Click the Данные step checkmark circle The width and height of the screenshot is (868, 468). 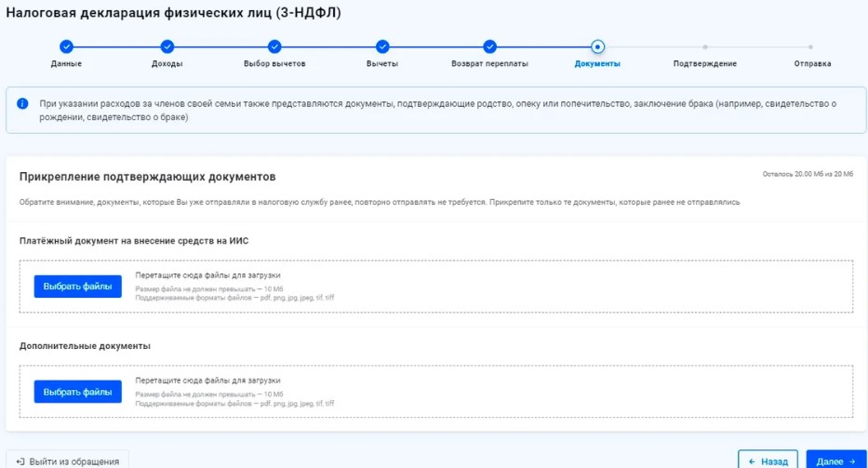66,47
